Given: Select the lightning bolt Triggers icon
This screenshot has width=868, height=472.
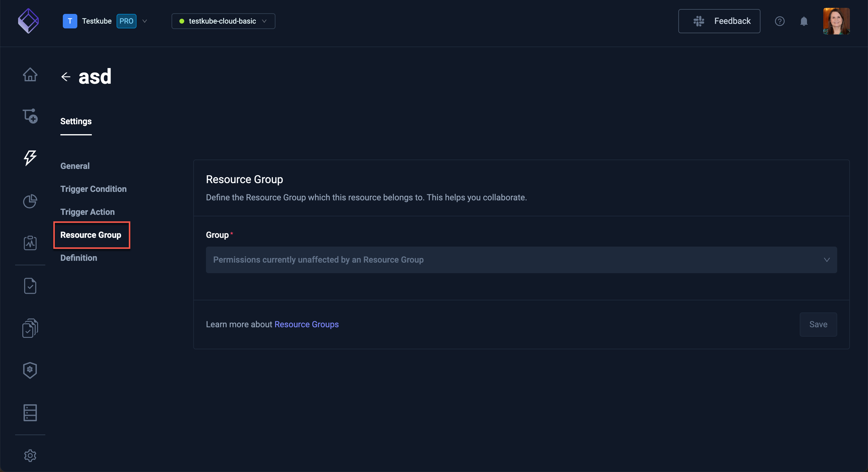Looking at the screenshot, I should tap(30, 157).
